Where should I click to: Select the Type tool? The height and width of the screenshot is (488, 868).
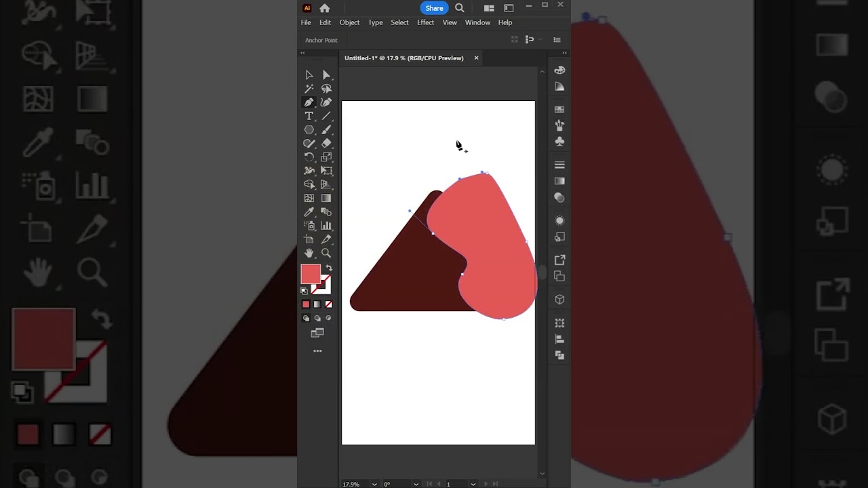pos(309,116)
